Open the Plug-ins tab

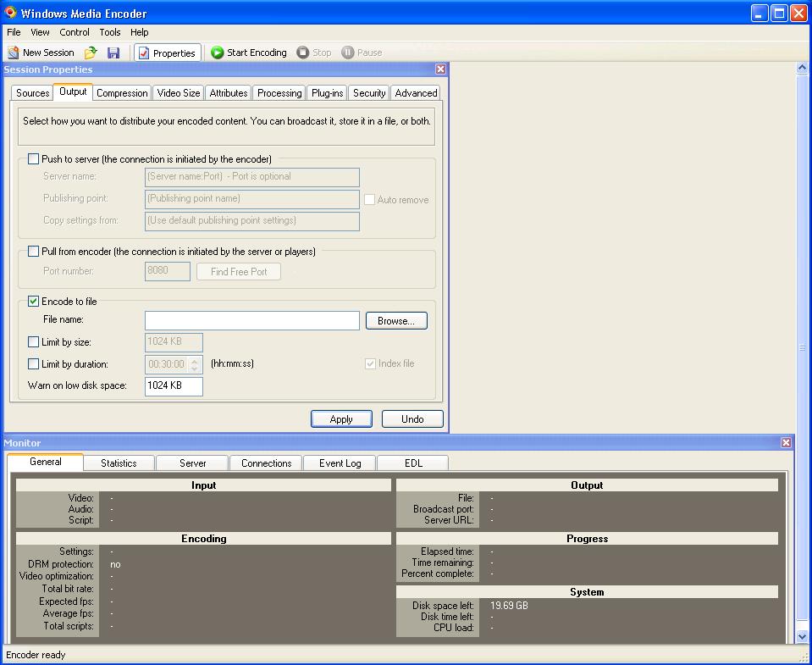(327, 92)
